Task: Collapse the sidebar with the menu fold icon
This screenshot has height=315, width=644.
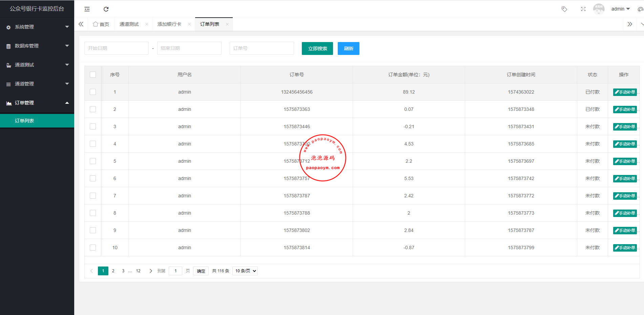Action: pos(87,9)
